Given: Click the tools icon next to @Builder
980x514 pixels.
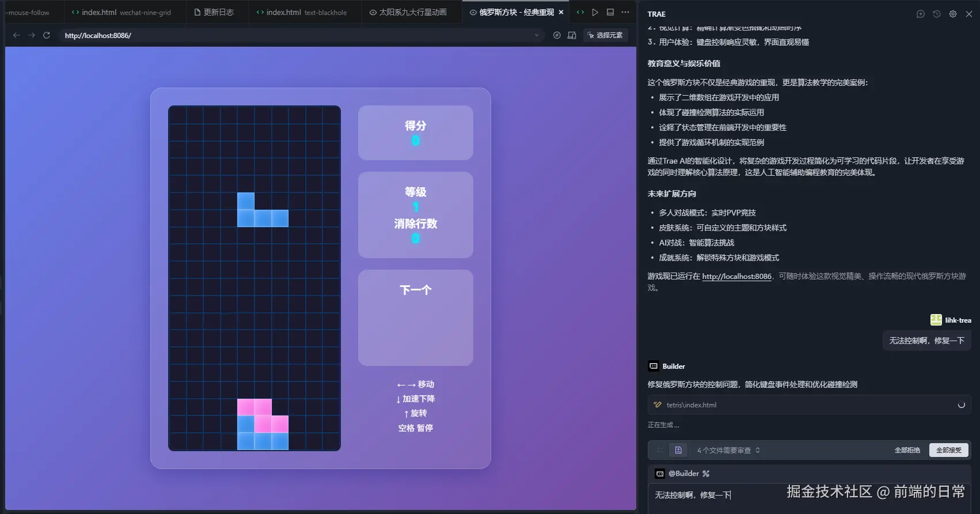Looking at the screenshot, I should pos(706,474).
